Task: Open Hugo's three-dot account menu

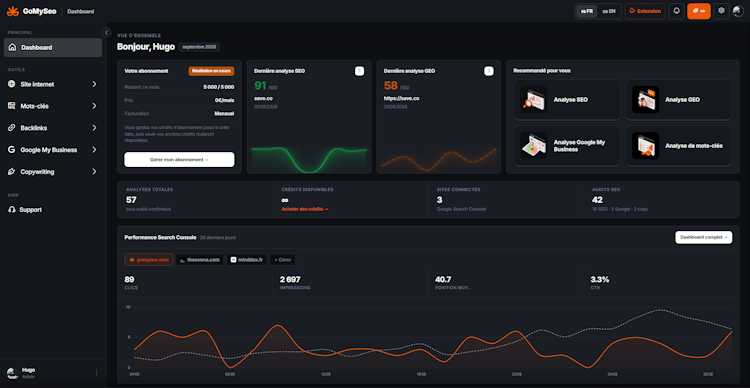Action: tap(96, 373)
